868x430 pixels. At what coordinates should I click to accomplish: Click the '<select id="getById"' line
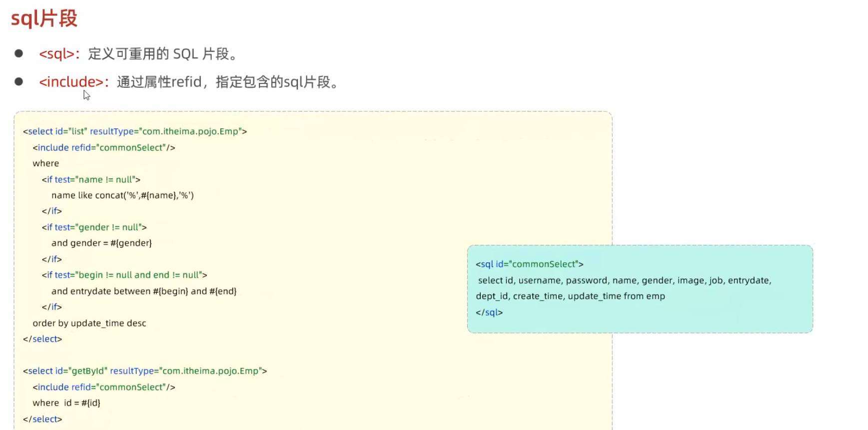[145, 371]
